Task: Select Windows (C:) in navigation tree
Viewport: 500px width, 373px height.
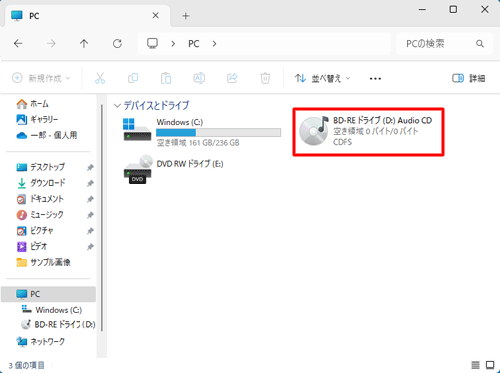Action: click(x=52, y=310)
